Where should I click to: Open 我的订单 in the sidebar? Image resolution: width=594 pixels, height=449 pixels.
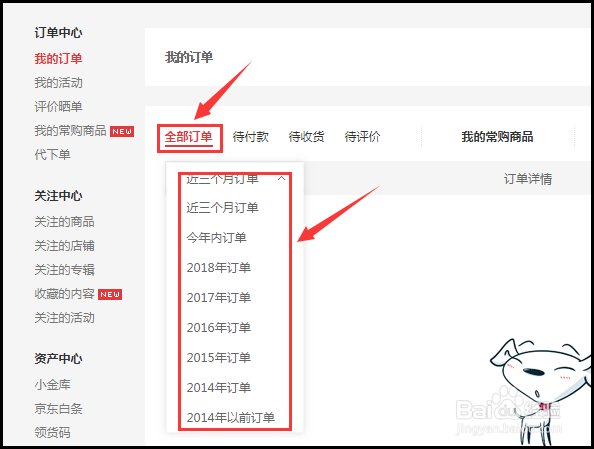(58, 59)
